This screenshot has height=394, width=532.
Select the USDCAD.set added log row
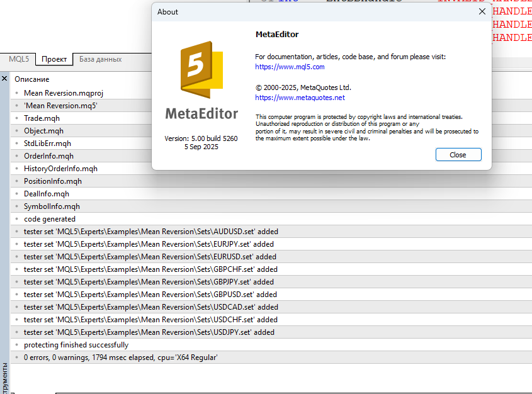[271, 307]
